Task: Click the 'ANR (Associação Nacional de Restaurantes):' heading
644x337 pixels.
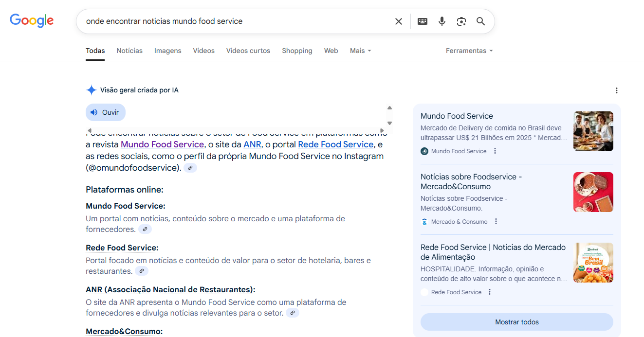Action: click(x=170, y=290)
